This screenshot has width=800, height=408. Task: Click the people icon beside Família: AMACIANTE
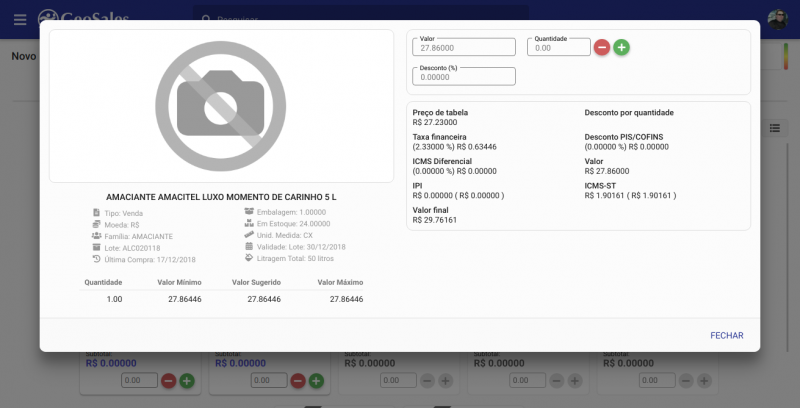coord(96,236)
